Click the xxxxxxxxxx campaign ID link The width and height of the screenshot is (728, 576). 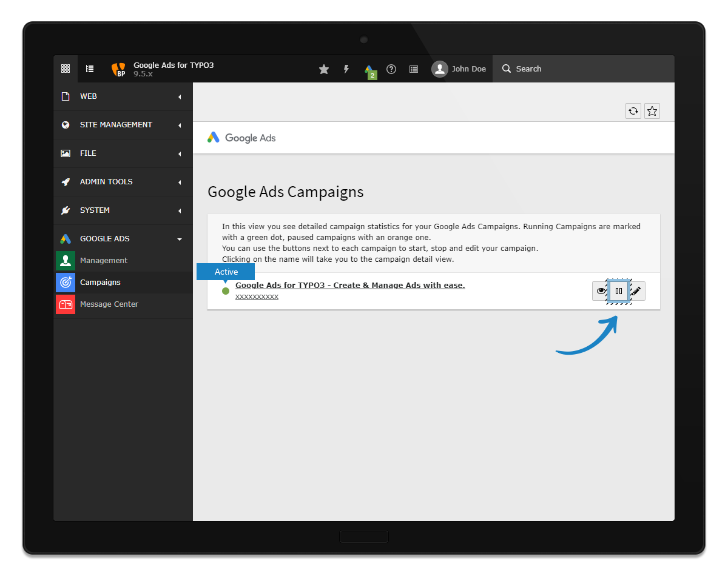click(x=257, y=296)
